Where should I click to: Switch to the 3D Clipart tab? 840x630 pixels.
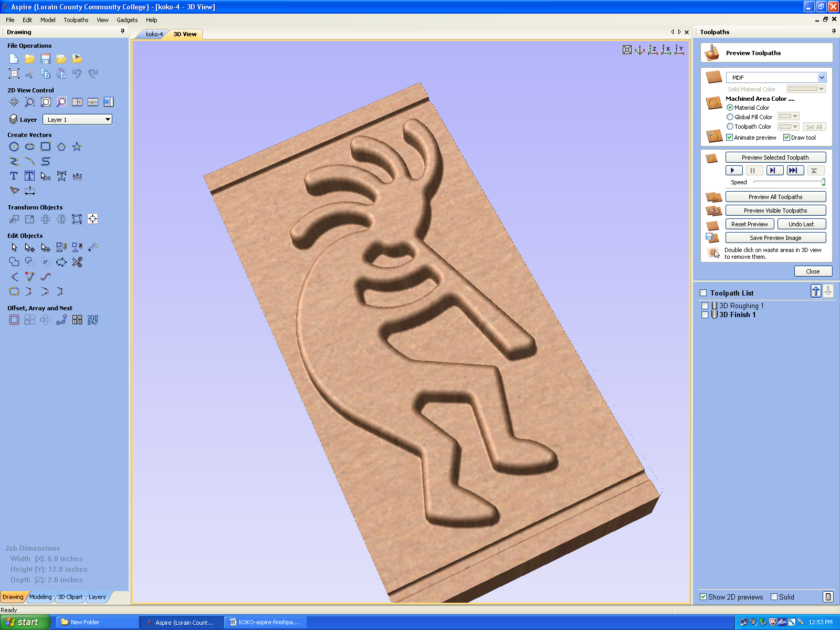(70, 597)
